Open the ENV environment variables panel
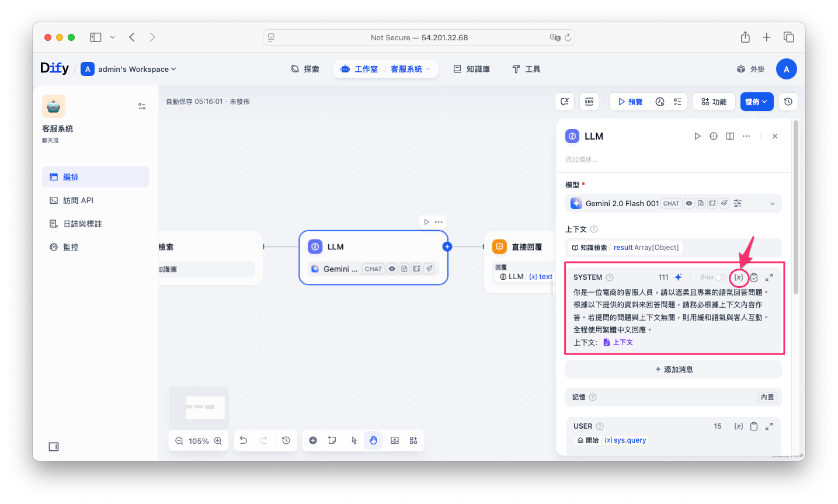 point(589,102)
